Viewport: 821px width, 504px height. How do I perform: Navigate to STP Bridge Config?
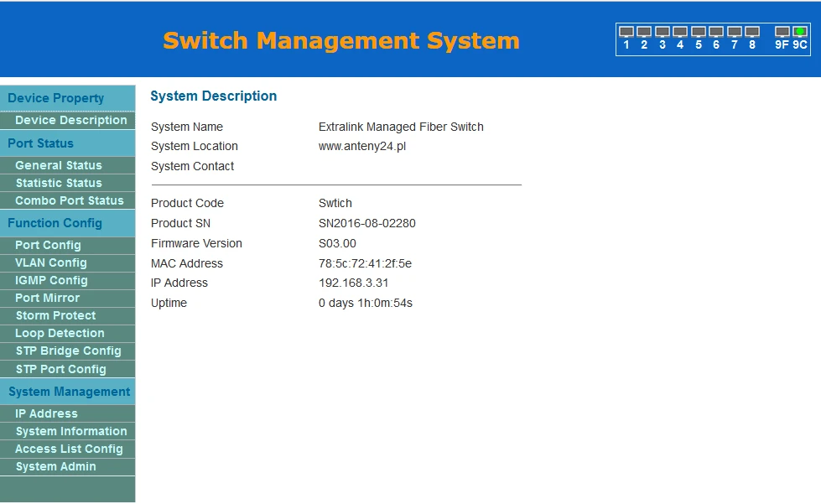click(68, 351)
